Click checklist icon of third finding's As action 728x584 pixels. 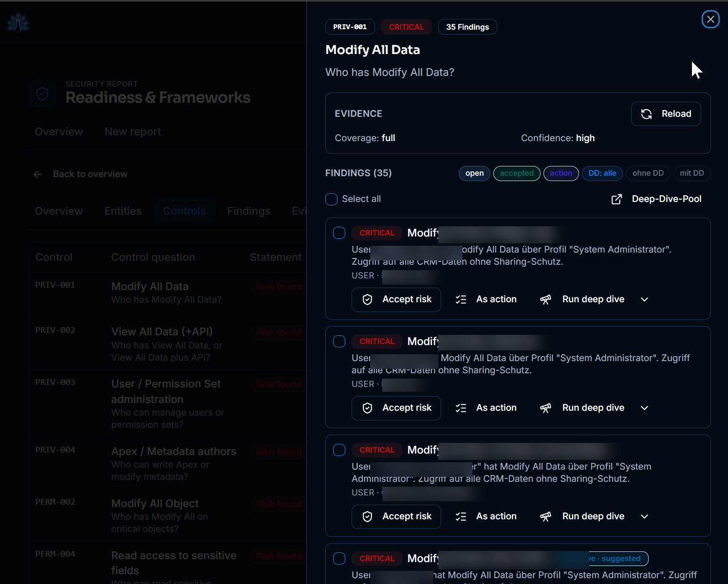(x=461, y=516)
